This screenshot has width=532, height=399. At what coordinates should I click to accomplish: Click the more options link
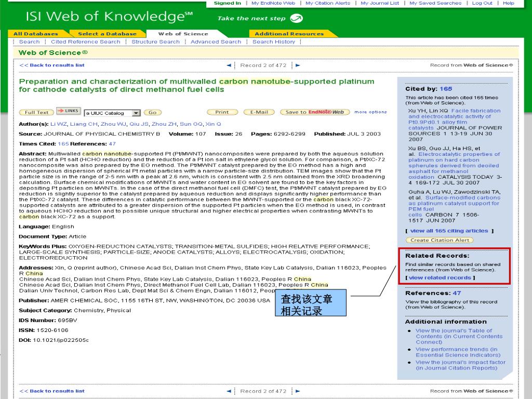[370, 112]
